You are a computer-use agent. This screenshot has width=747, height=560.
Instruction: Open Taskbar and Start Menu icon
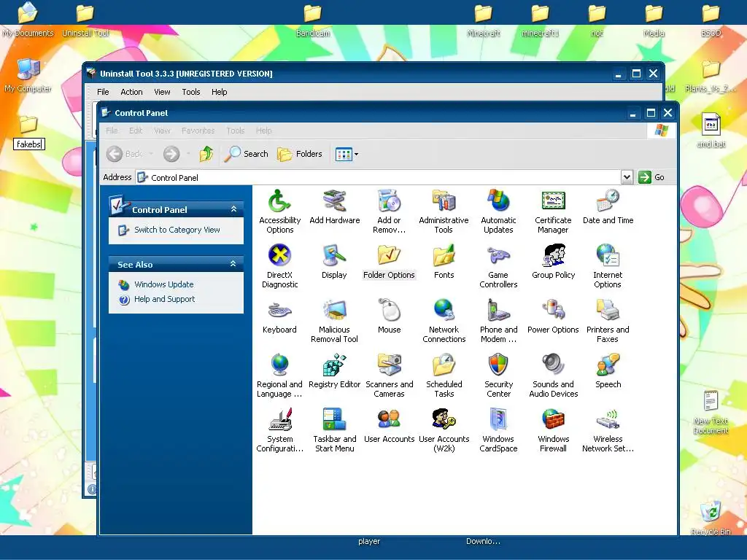[x=334, y=431]
